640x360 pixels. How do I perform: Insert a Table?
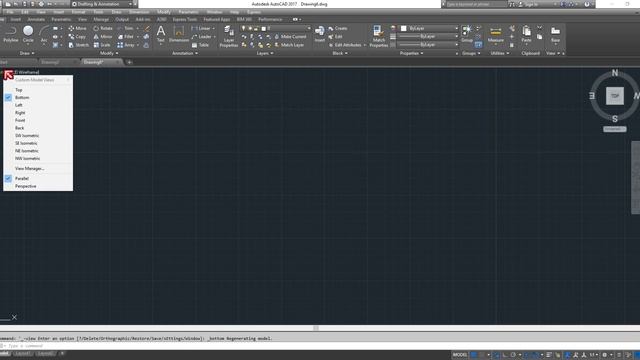pyautogui.click(x=200, y=45)
